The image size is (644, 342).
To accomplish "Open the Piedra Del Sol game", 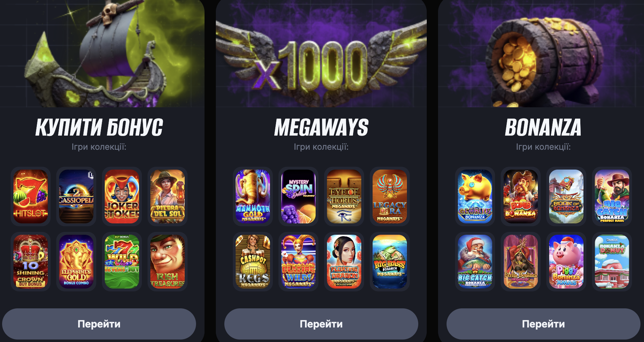I will coord(167,196).
